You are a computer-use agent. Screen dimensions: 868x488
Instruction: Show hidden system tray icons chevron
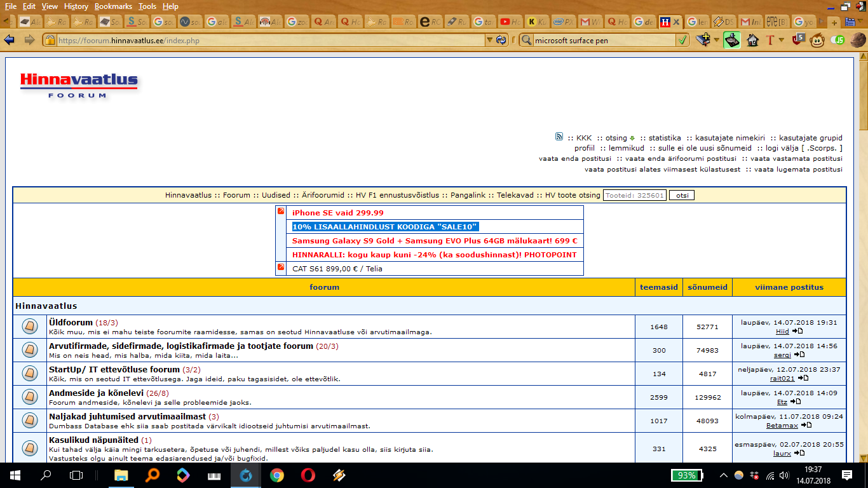(724, 475)
